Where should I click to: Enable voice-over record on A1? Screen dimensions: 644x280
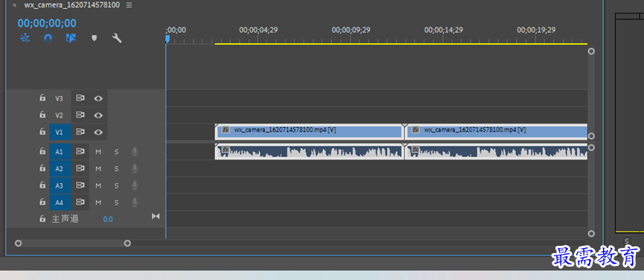click(x=134, y=152)
